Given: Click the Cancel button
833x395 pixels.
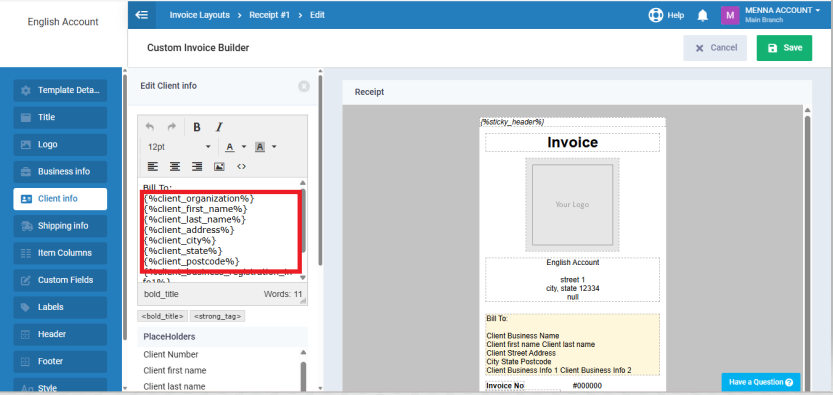Looking at the screenshot, I should tap(715, 48).
